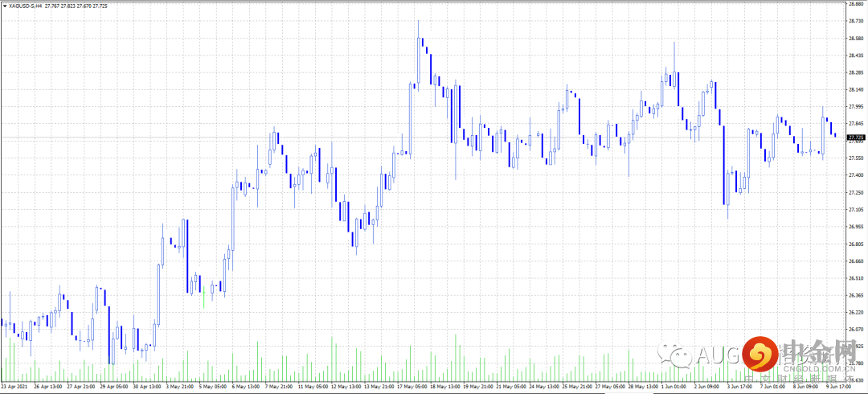Click the 13 May 21:00 time label

point(379,385)
